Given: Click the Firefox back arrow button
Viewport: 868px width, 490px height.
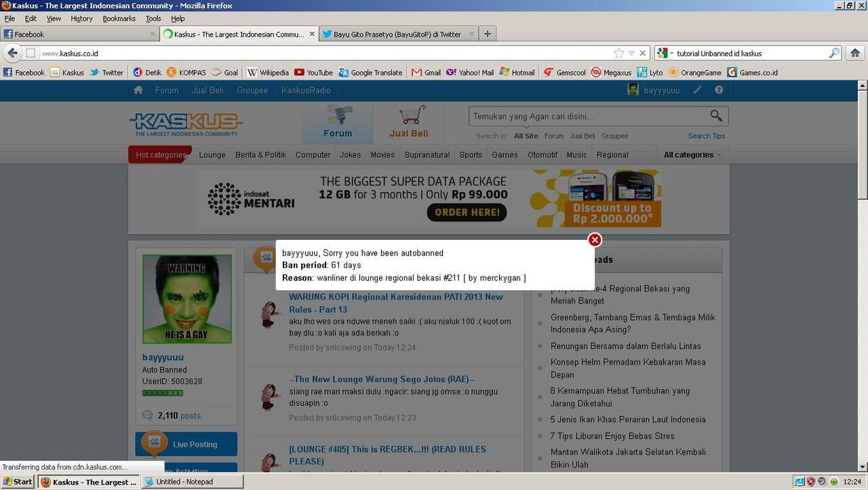Looking at the screenshot, I should click(12, 53).
